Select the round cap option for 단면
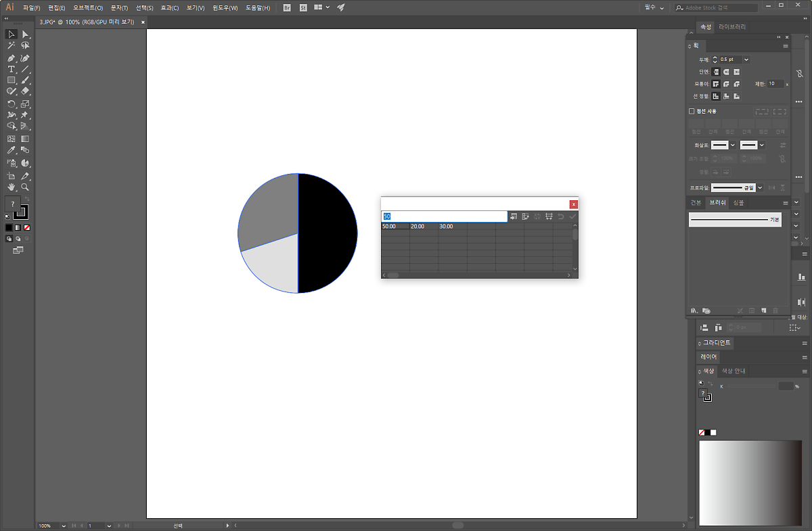The image size is (812, 531). (726, 72)
